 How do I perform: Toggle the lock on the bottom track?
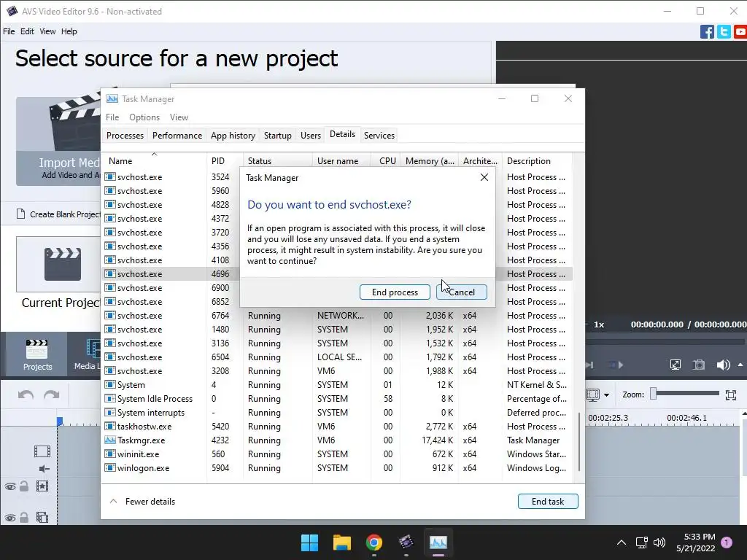point(24,517)
